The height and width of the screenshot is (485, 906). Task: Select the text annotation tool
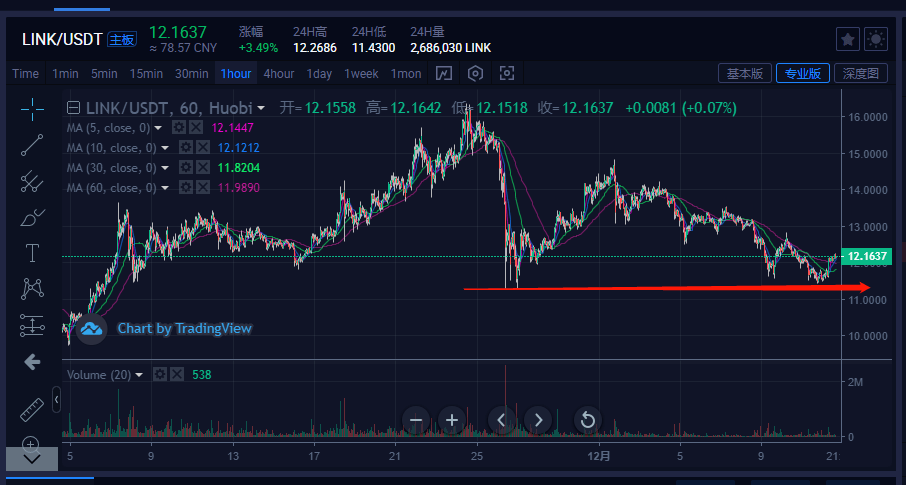(x=32, y=253)
